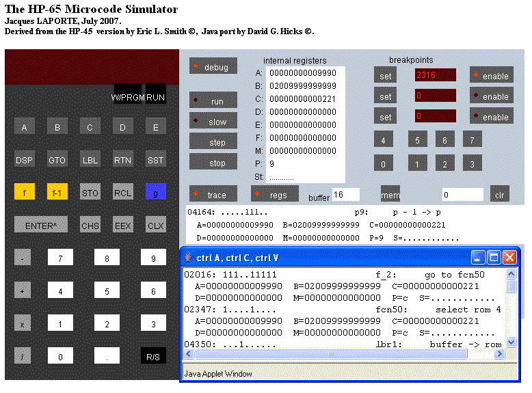Minimize the ctrl A, ctrl C, ctrl V window
532x393 pixels.
click(x=478, y=258)
